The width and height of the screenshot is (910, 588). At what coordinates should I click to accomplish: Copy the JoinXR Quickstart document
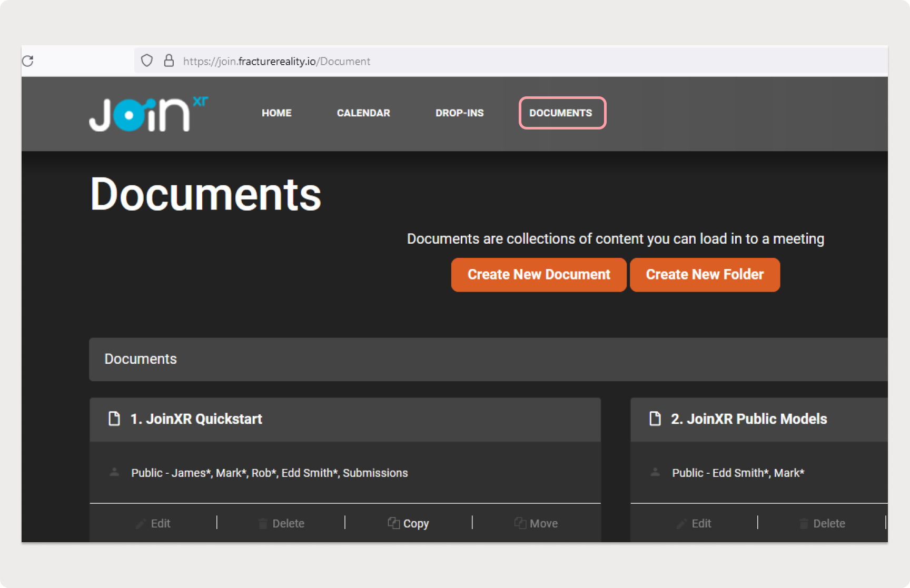pyautogui.click(x=409, y=523)
